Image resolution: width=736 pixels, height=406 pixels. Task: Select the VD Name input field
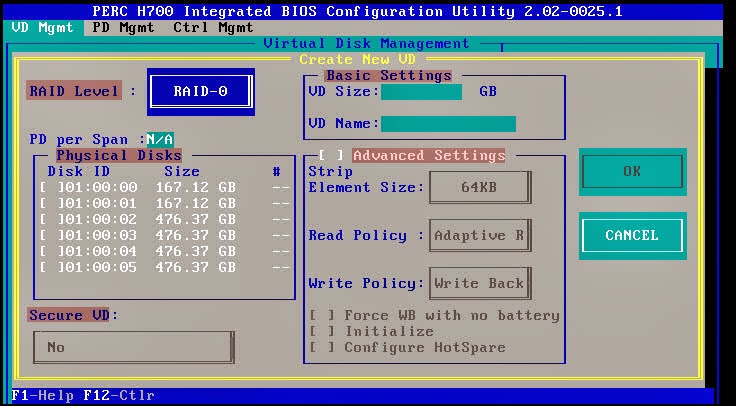click(448, 124)
